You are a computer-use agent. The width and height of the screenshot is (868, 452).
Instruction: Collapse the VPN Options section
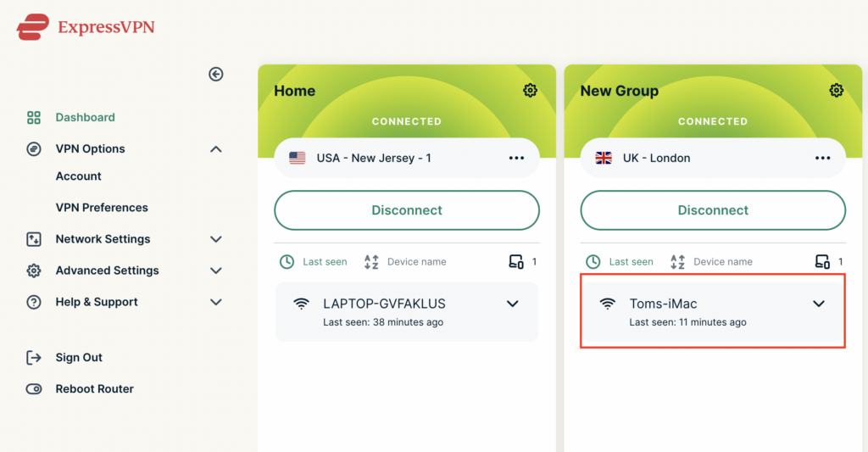pos(216,149)
